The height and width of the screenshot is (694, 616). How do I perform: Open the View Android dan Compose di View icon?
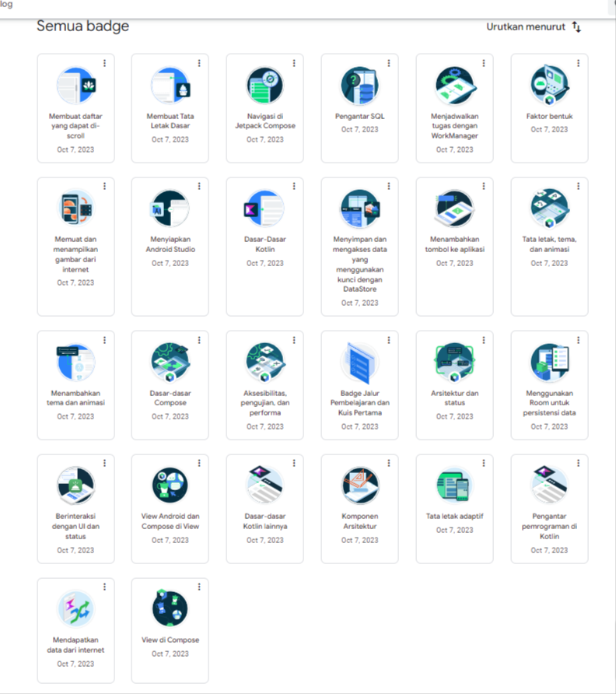(170, 485)
